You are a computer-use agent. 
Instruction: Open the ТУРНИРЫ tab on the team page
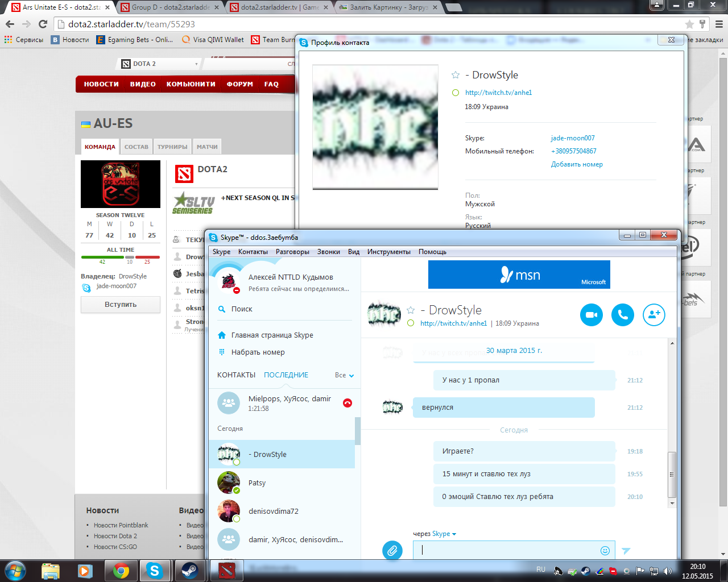(172, 147)
